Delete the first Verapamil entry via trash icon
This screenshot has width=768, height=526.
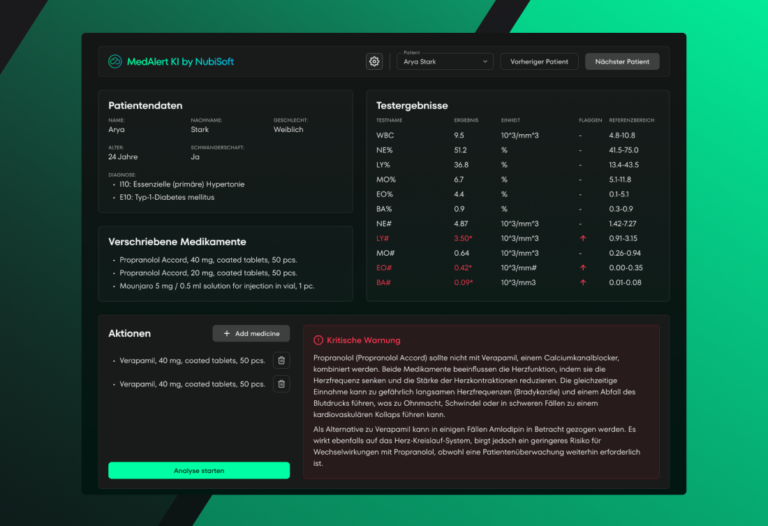tap(281, 361)
